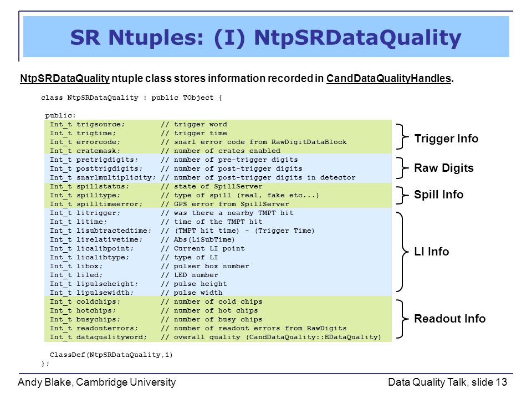Viewport: 532px width, 399px height.
Task: Select the 'Int_t spilltype;' line
Action: 85,195
